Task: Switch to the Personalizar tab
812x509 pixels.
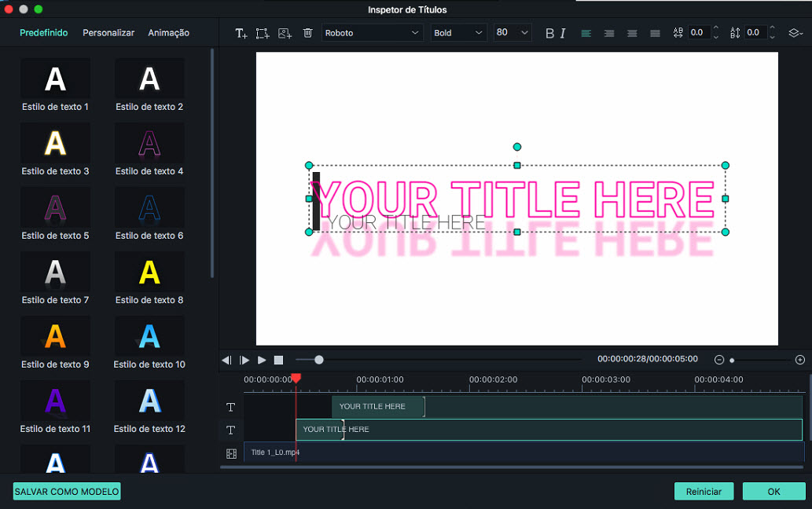Action: point(108,32)
